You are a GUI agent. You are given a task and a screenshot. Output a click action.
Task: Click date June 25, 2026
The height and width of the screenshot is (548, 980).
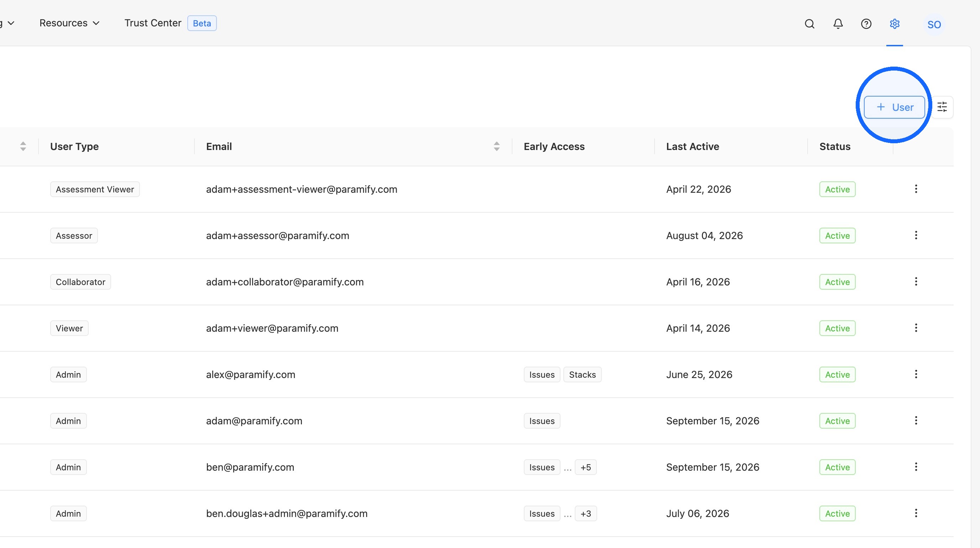click(699, 375)
